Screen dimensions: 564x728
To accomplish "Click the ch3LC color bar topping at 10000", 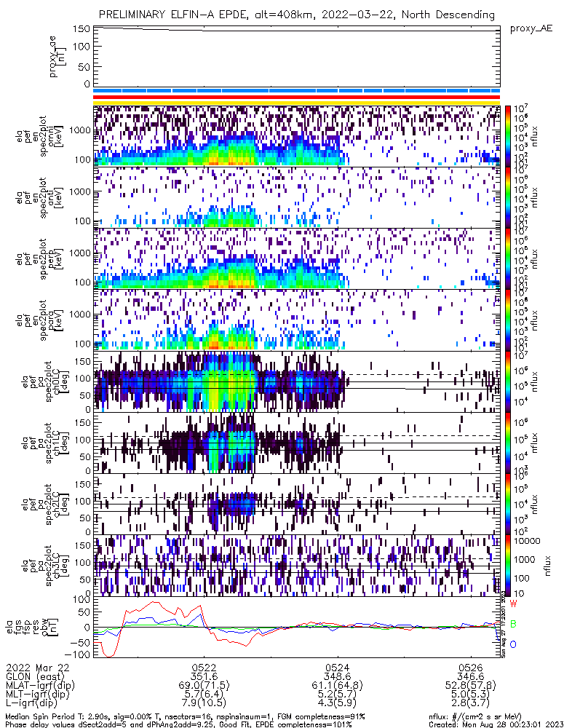I will click(x=508, y=566).
